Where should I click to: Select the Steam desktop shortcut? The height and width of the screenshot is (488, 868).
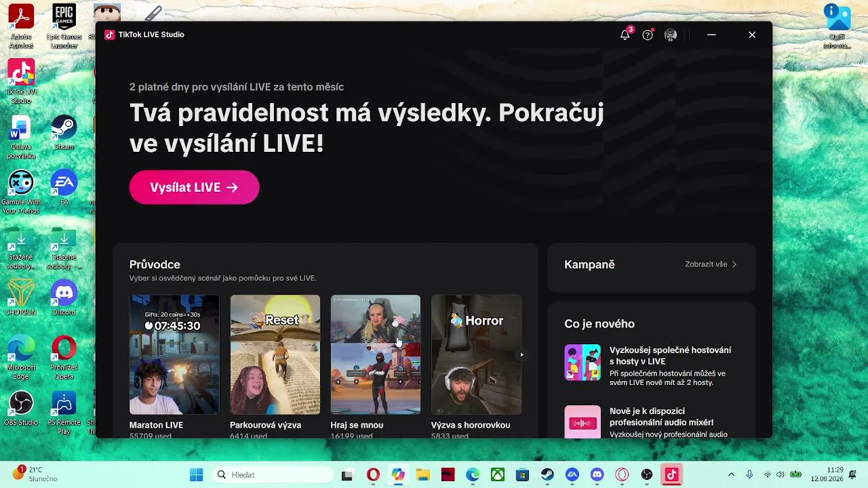64,133
